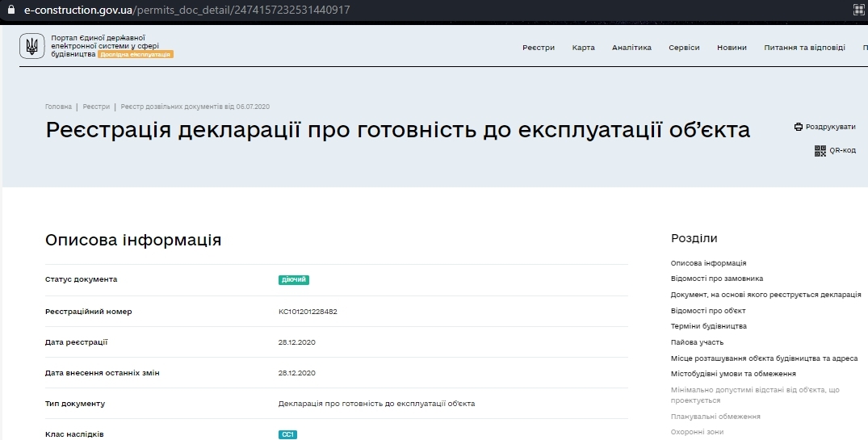Click Мінімально допустимі відстані section link

755,395
